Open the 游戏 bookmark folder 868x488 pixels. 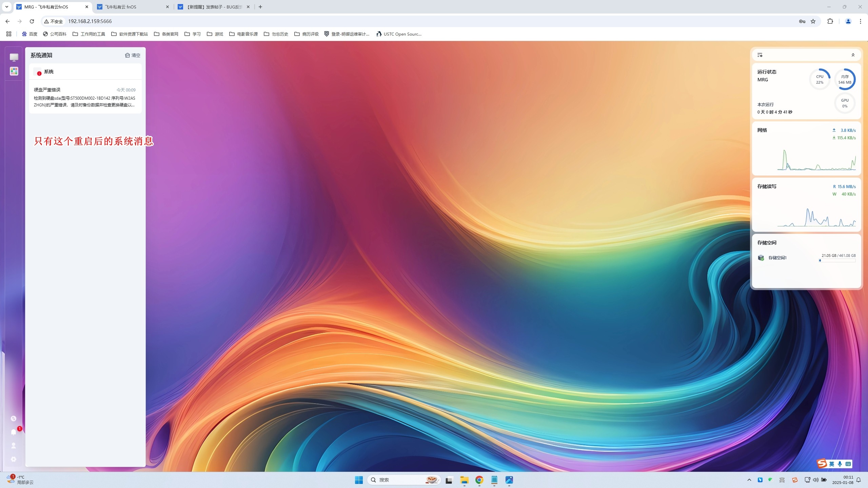[215, 34]
